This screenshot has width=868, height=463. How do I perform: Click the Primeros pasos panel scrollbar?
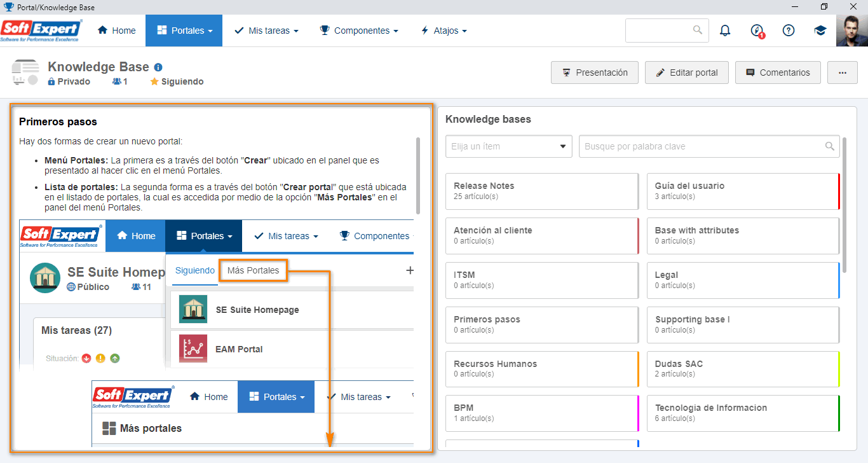pos(417,176)
